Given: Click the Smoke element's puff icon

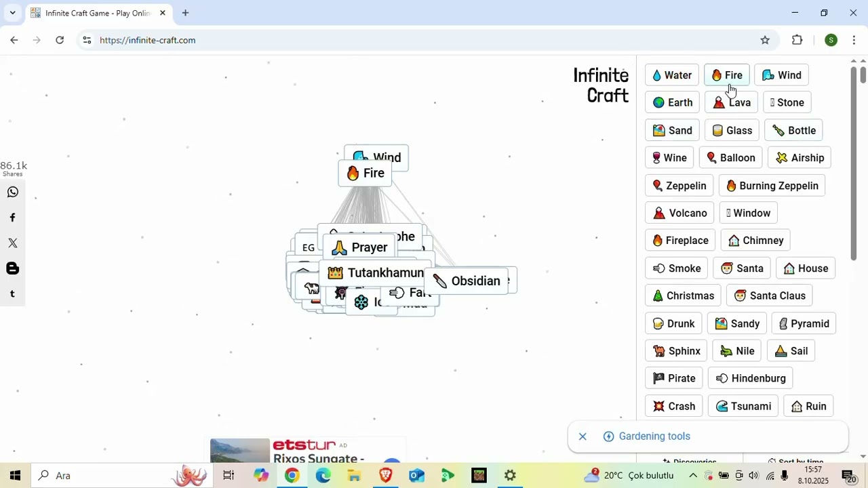Looking at the screenshot, I should coord(658,268).
